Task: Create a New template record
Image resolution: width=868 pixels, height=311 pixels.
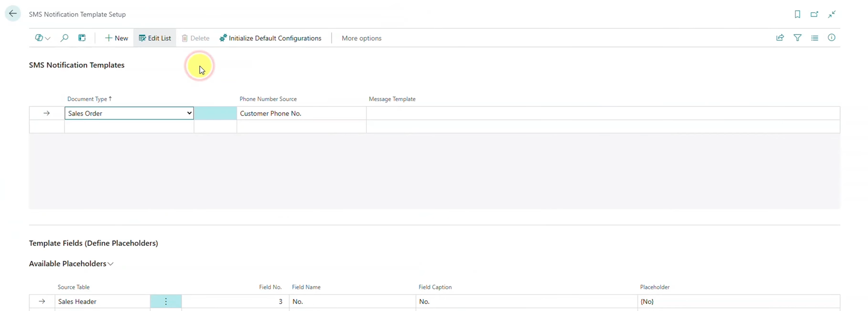Action: pos(117,38)
